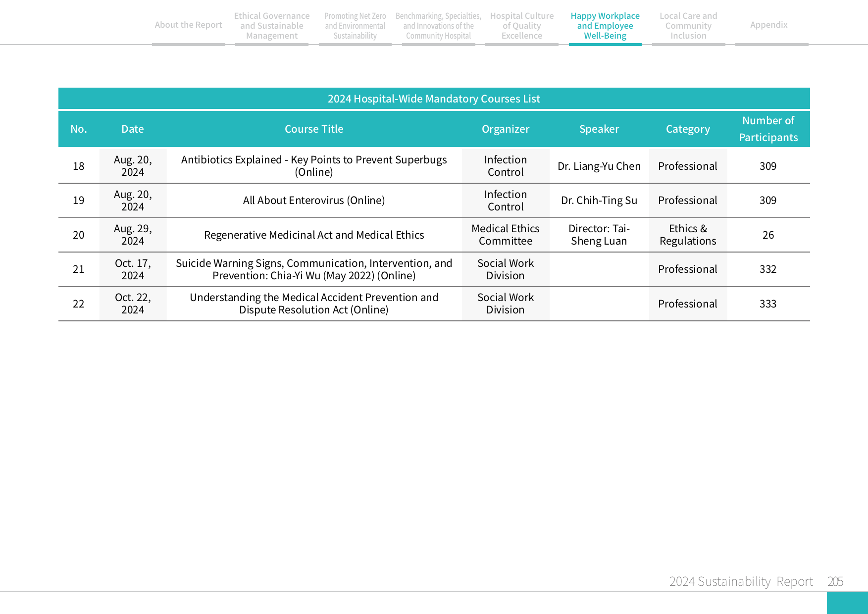Click Antibiotics Explained course title
Screen dimensions: 868x614
pyautogui.click(x=314, y=166)
